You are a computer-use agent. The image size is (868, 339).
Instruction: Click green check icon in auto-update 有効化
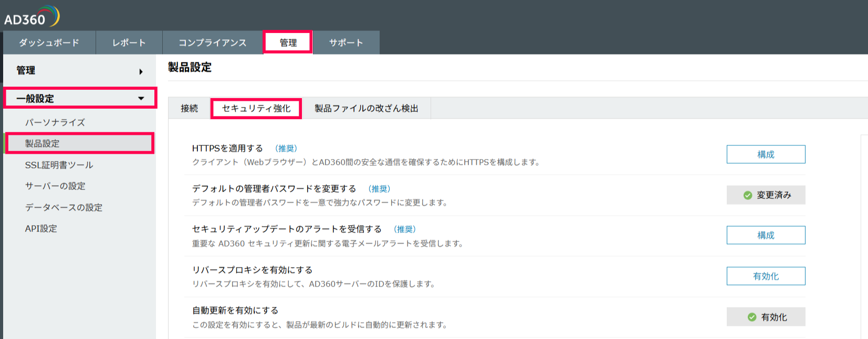752,317
